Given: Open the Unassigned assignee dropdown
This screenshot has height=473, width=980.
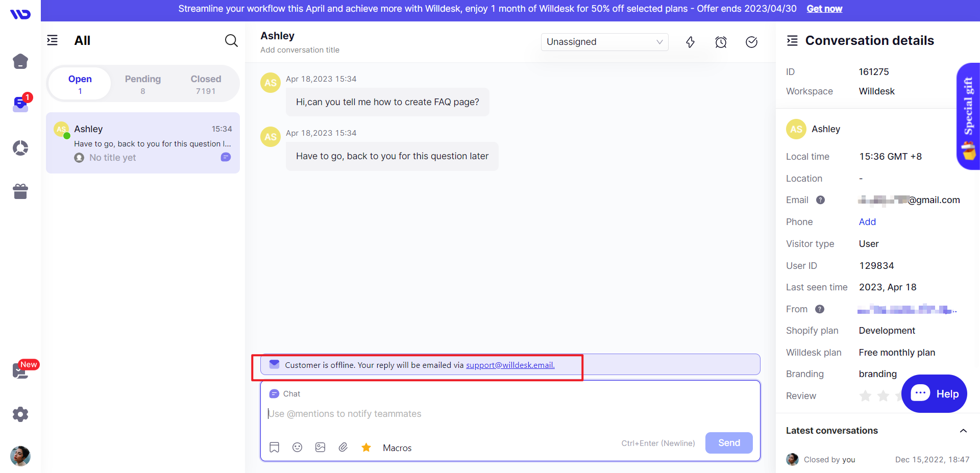Looking at the screenshot, I should pyautogui.click(x=605, y=42).
